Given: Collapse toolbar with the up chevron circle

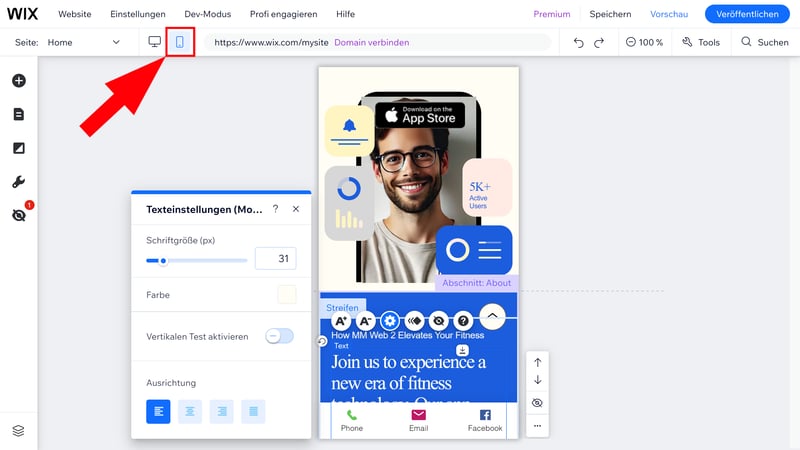Looking at the screenshot, I should click(492, 316).
